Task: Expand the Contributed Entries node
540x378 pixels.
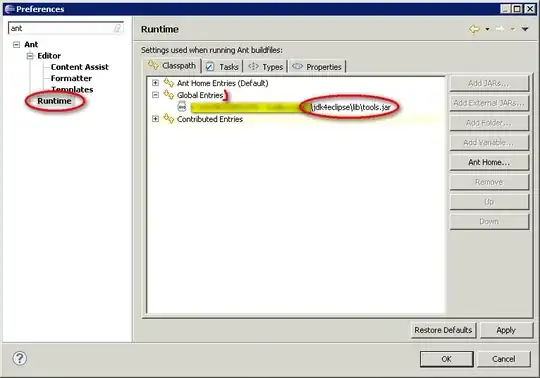Action: coord(155,119)
